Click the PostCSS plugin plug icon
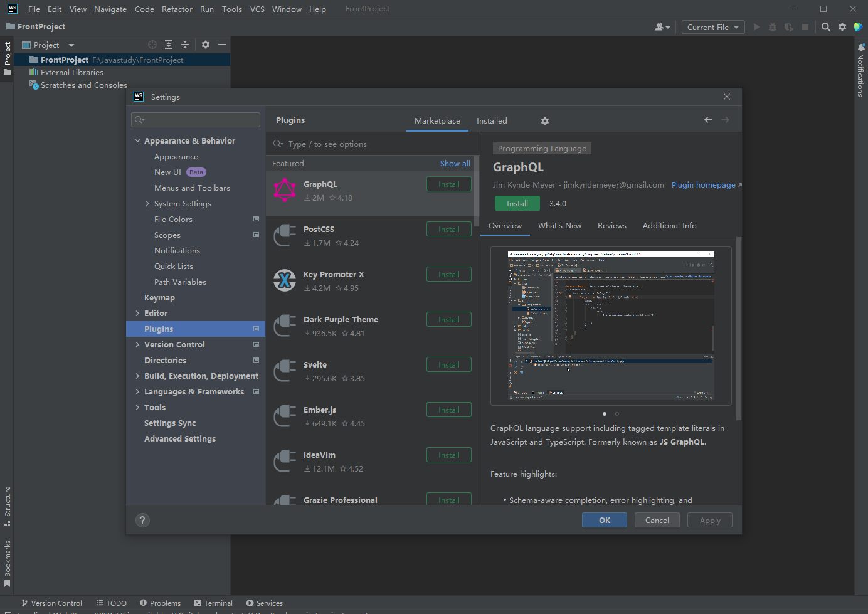This screenshot has height=614, width=868. tap(285, 235)
